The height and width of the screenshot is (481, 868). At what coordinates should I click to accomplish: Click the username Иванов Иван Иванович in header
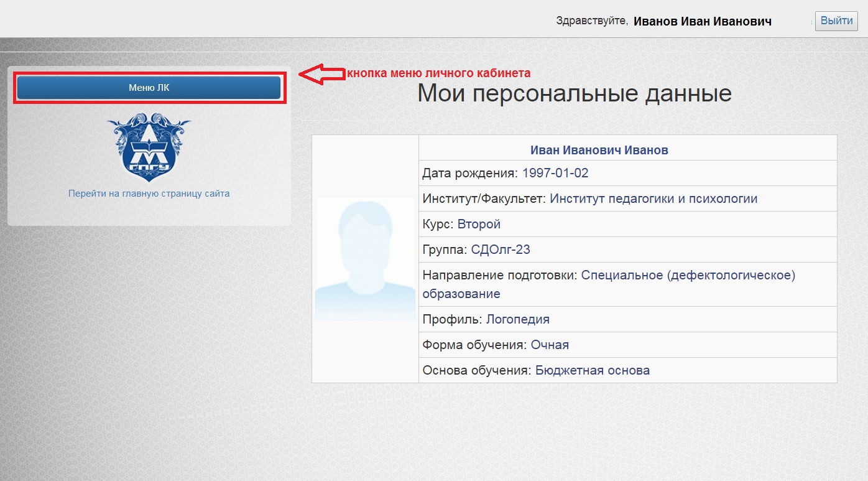pos(702,22)
